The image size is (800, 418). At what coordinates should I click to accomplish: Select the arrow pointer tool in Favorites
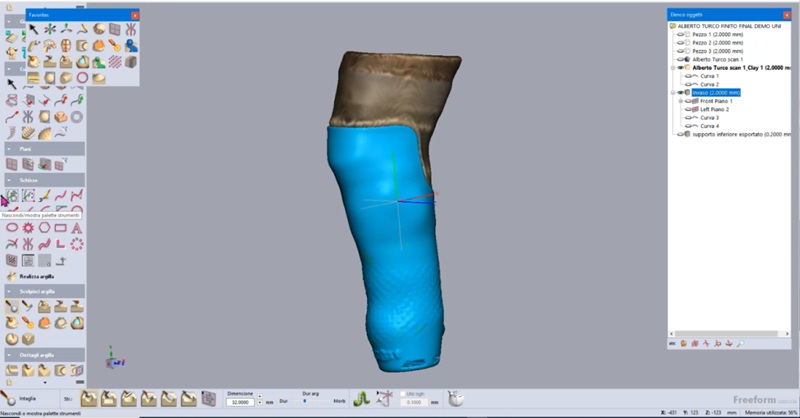tap(33, 30)
